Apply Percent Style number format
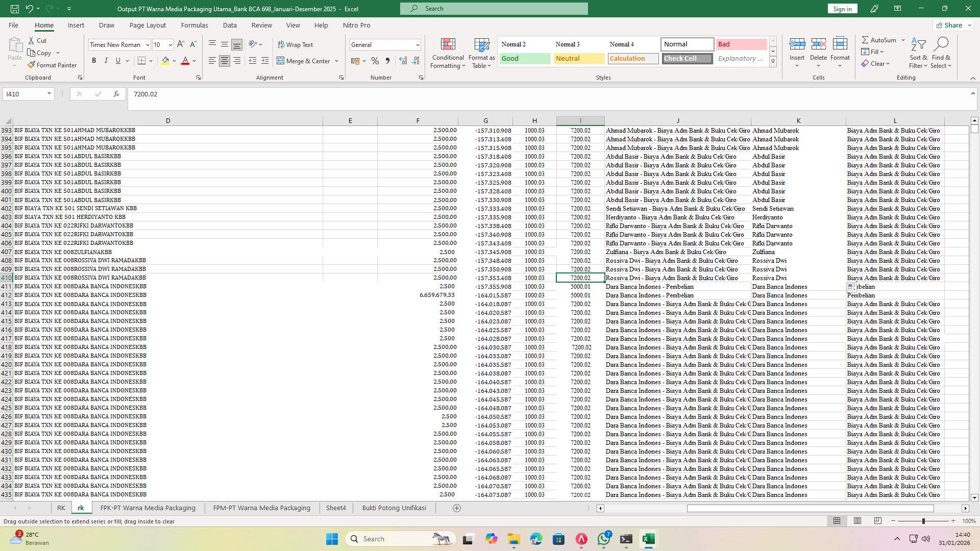 pyautogui.click(x=375, y=61)
